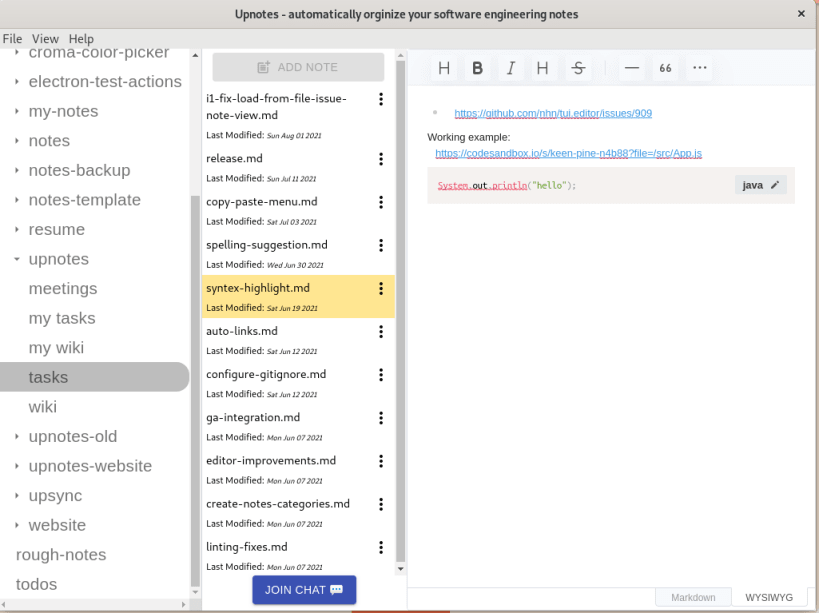This screenshot has height=613, width=819.
Task: Open options menu for syntex-highlight.md
Action: (x=381, y=289)
